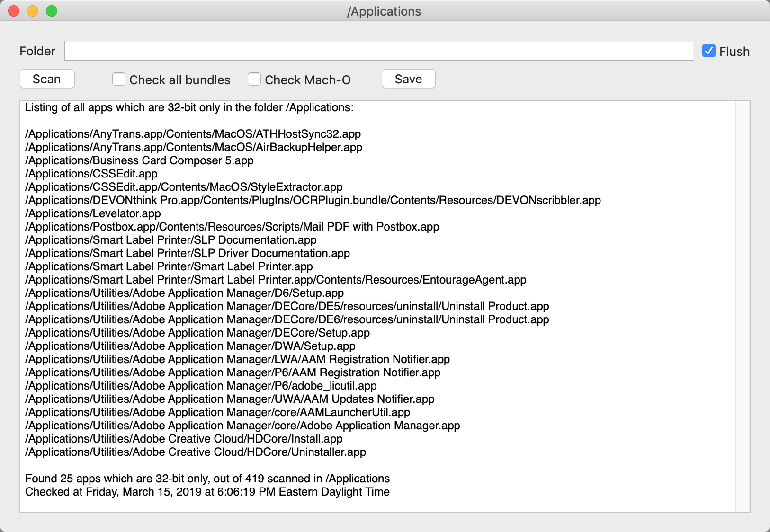Click the 'Listing of all apps' header line

pyautogui.click(x=189, y=107)
